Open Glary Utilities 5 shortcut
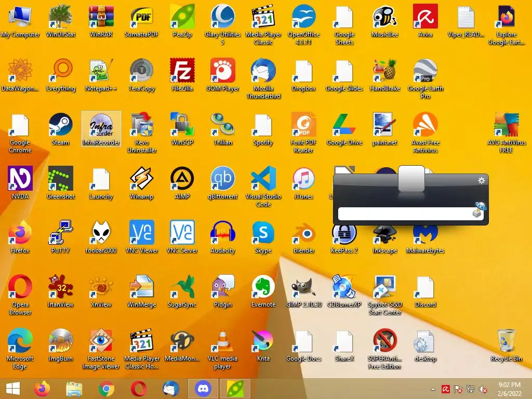532x399 pixels. pos(222,24)
